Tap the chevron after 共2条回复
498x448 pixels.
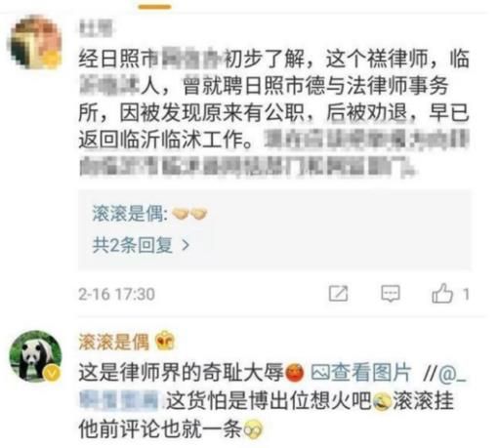pos(186,245)
